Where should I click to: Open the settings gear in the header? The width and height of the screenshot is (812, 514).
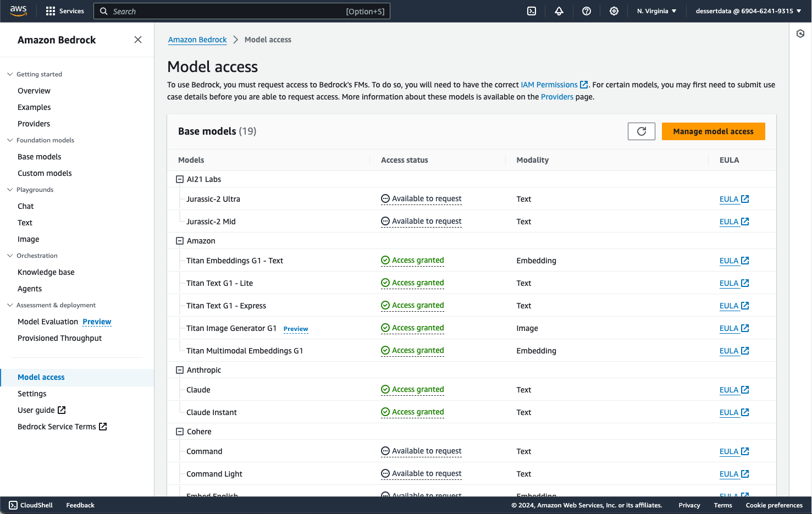pos(614,11)
